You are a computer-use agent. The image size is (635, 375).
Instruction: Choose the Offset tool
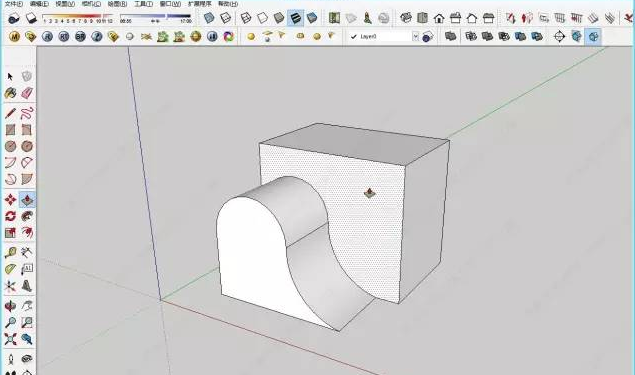click(27, 232)
